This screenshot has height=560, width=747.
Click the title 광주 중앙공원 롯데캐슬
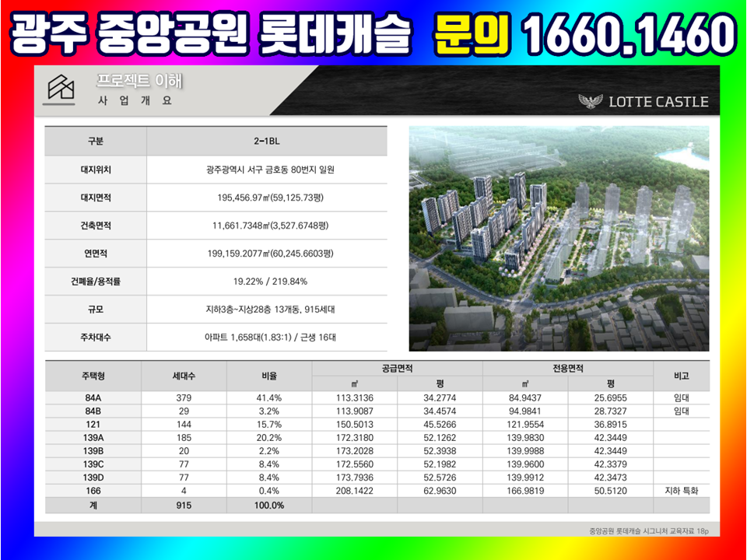click(209, 34)
